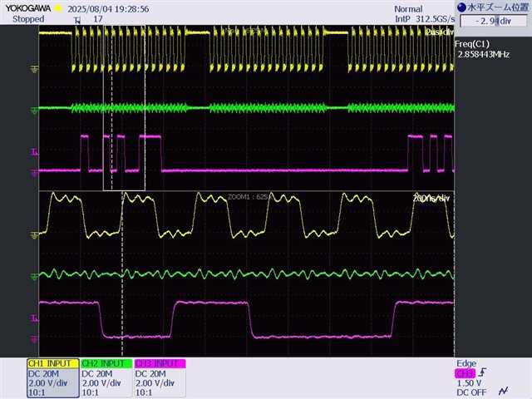This screenshot has width=532, height=399.
Task: Click the magenta CH3 trigger source badge
Action: pos(465,373)
